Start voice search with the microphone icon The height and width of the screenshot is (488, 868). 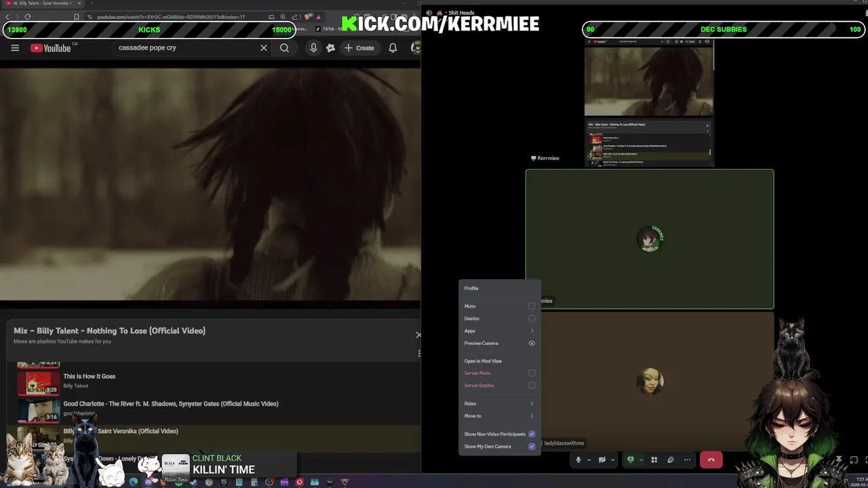click(313, 48)
